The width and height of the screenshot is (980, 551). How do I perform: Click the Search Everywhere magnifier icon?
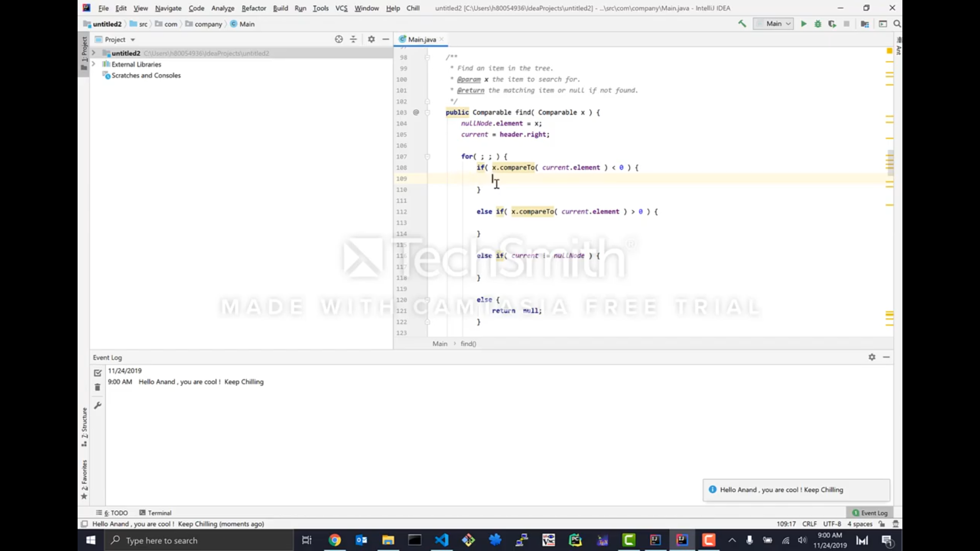pos(897,24)
